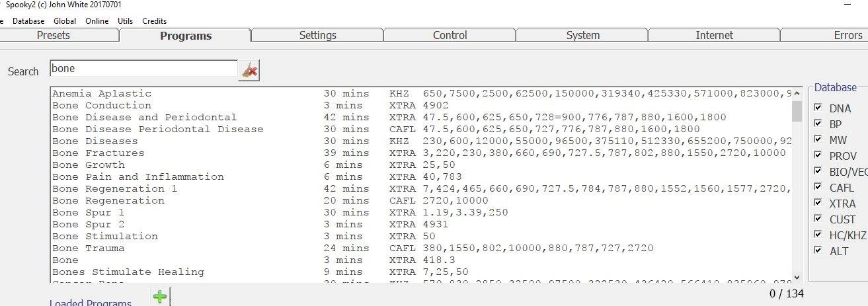Open the Credits menu
This screenshot has height=306, width=868.
(155, 21)
